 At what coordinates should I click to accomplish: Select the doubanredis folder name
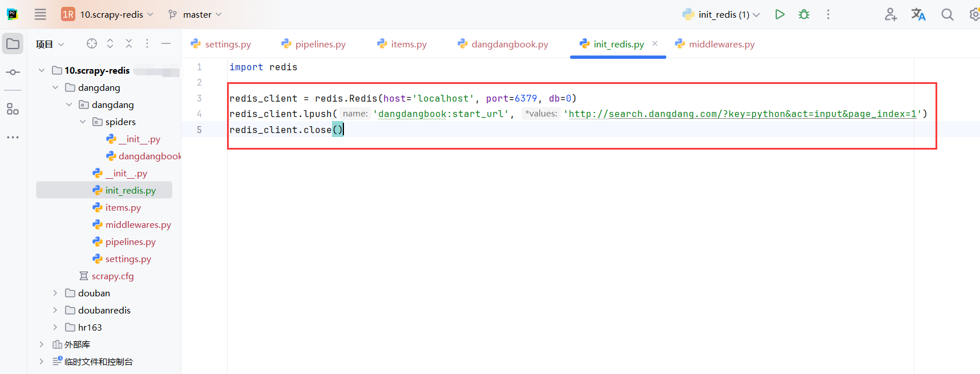coord(104,310)
